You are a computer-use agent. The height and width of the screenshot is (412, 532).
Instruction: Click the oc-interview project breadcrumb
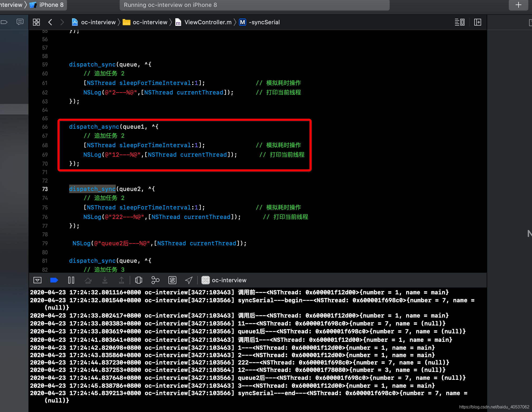pyautogui.click(x=94, y=22)
